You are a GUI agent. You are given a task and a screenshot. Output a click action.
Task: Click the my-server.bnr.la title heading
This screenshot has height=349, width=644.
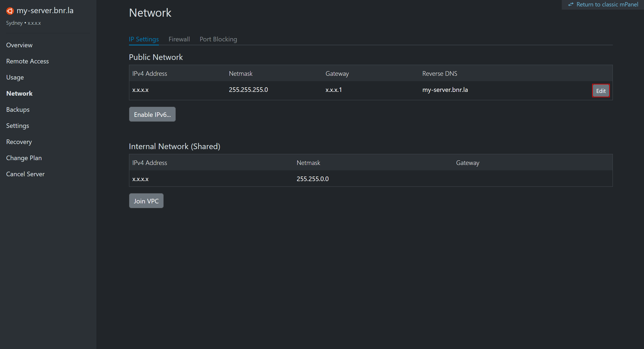coord(45,11)
